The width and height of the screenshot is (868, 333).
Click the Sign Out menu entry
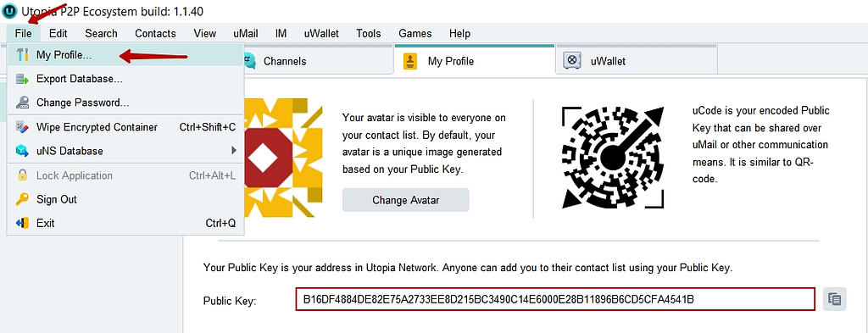(x=125, y=199)
